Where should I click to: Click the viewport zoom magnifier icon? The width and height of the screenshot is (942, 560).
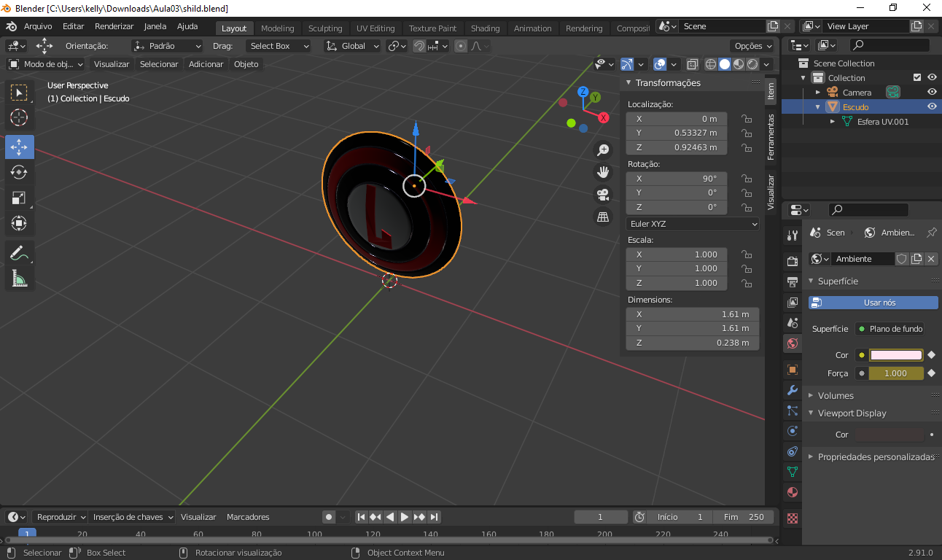(x=603, y=150)
